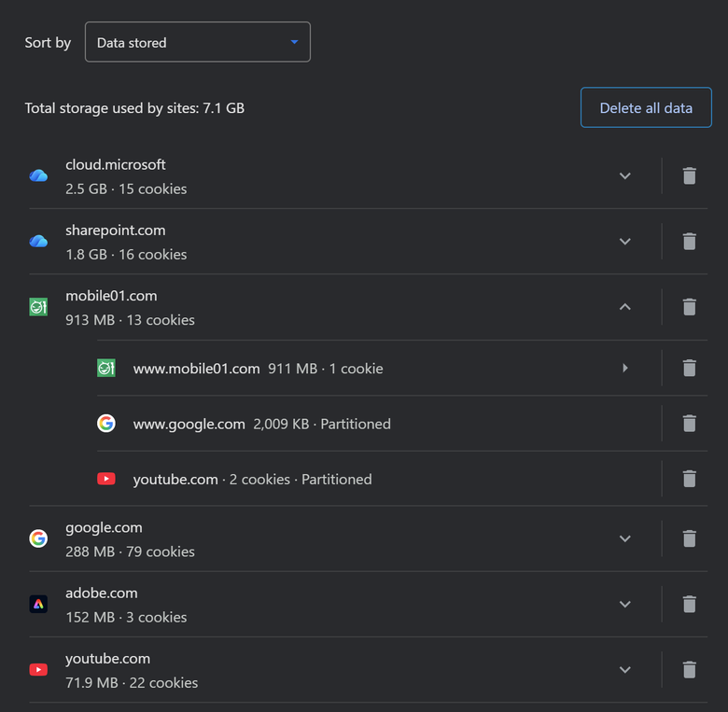Screen dimensions: 728x712
Task: Expand the youtube.com entry
Action: coord(625,669)
